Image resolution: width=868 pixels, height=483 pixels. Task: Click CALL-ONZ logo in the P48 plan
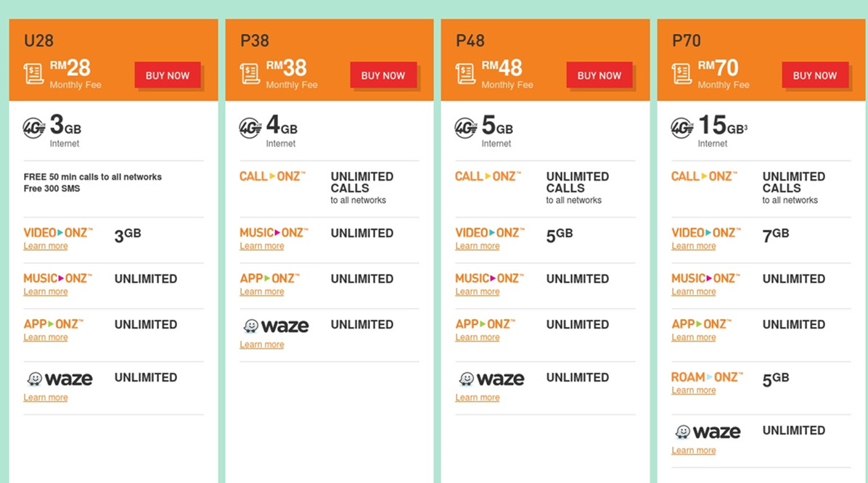pos(488,176)
